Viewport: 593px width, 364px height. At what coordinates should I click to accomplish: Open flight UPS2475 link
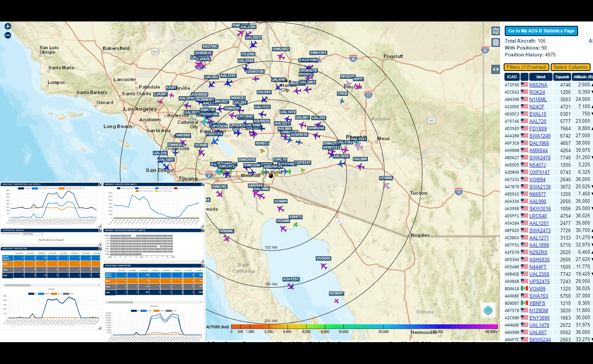pyautogui.click(x=539, y=281)
